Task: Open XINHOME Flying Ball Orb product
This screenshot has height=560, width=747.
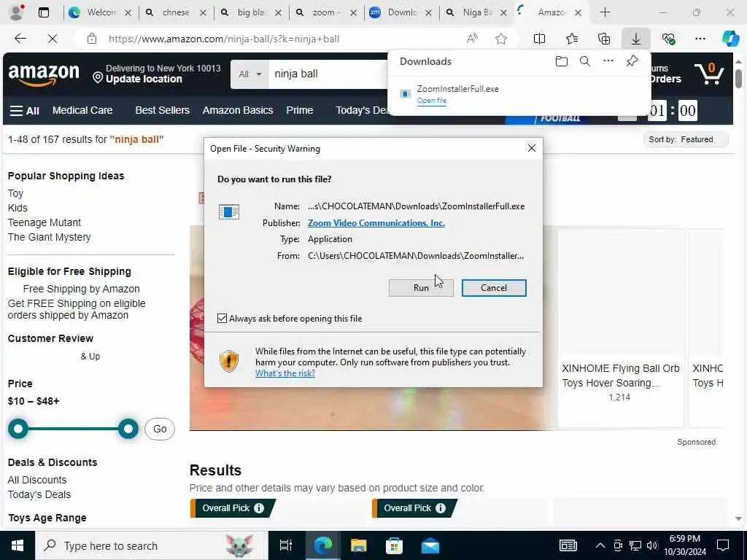Action: 620,376
